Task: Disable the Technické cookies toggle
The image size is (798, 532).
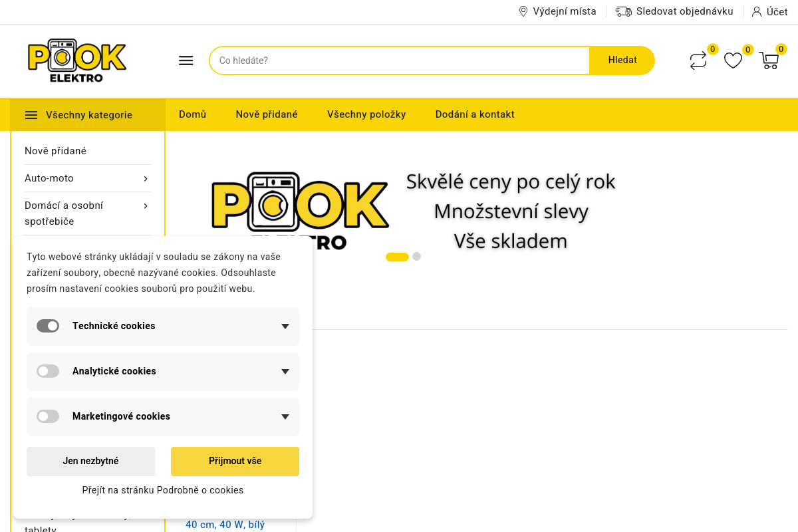Action: tap(48, 326)
